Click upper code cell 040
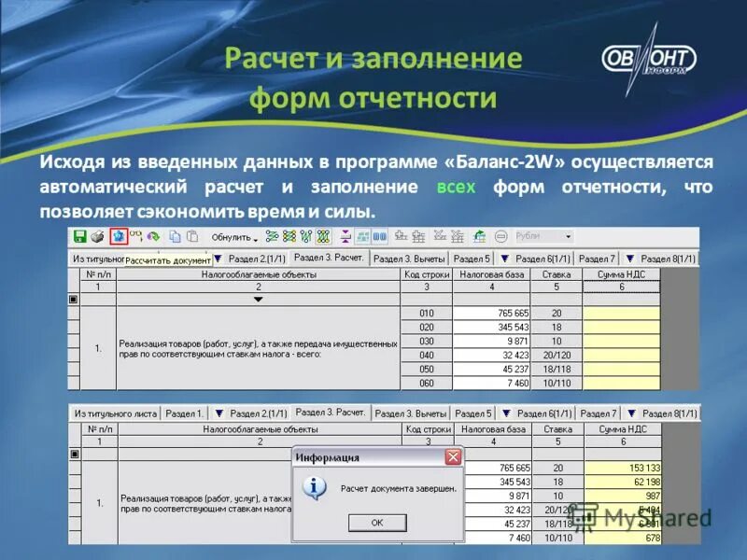The width and height of the screenshot is (747, 560). tap(427, 356)
